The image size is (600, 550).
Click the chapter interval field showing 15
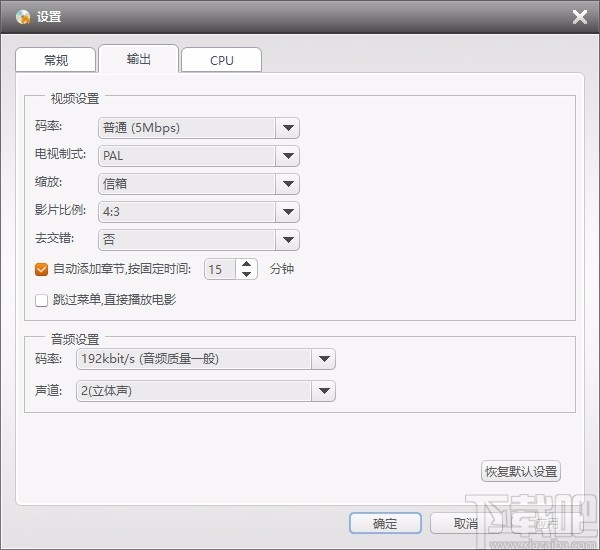pos(220,269)
